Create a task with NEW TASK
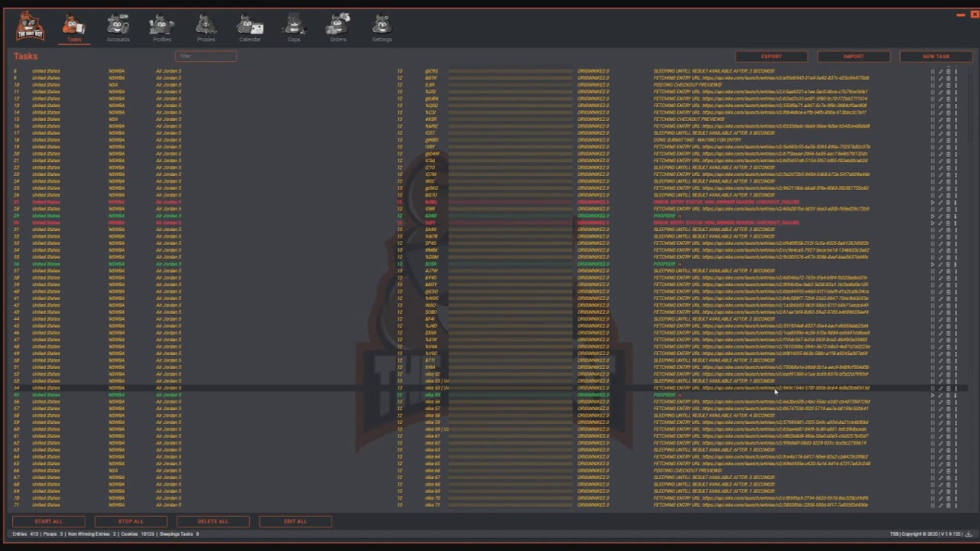This screenshot has height=551, width=980. point(936,56)
